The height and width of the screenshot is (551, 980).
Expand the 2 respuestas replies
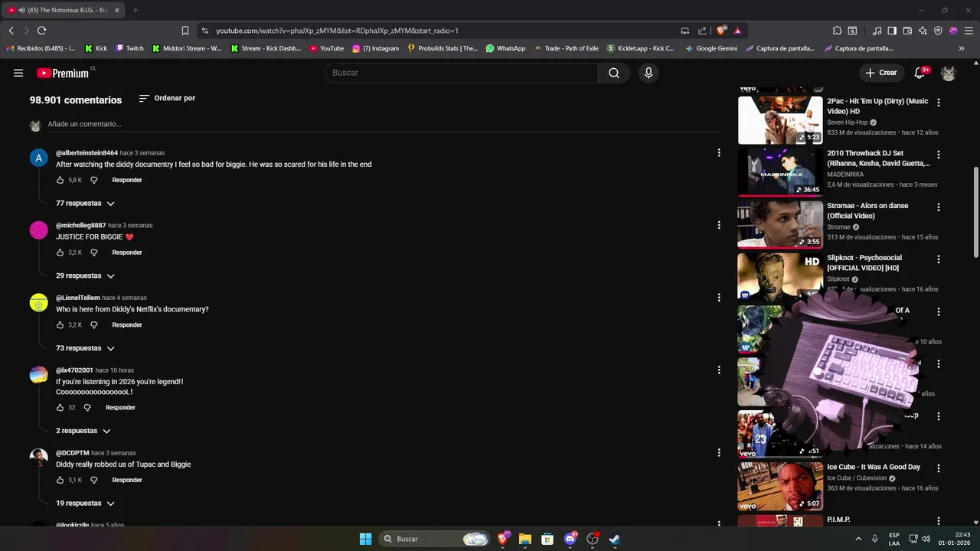coord(83,431)
